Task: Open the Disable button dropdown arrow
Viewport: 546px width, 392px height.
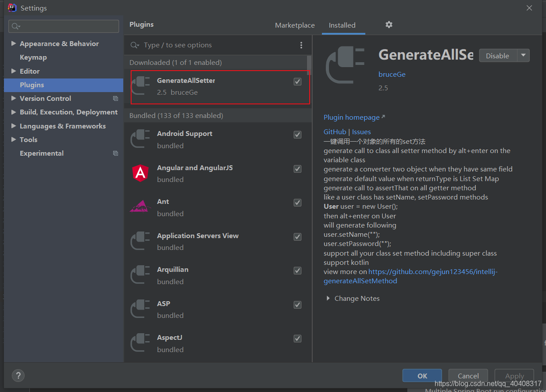Action: pos(524,56)
